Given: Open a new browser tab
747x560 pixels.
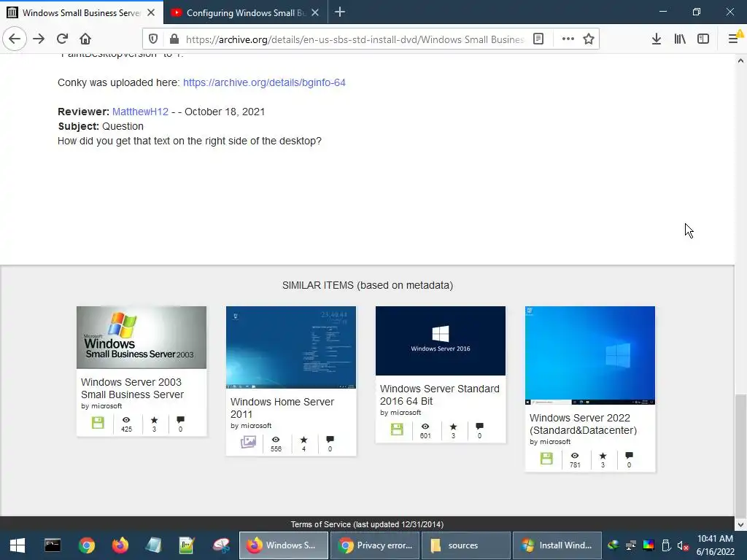Looking at the screenshot, I should tap(340, 12).
